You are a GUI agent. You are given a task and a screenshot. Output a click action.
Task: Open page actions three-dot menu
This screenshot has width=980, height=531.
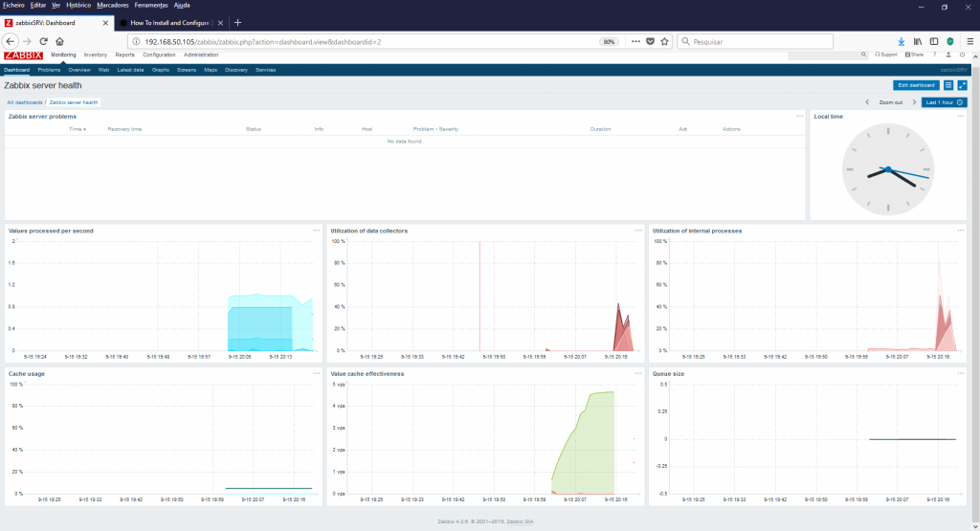click(x=635, y=41)
